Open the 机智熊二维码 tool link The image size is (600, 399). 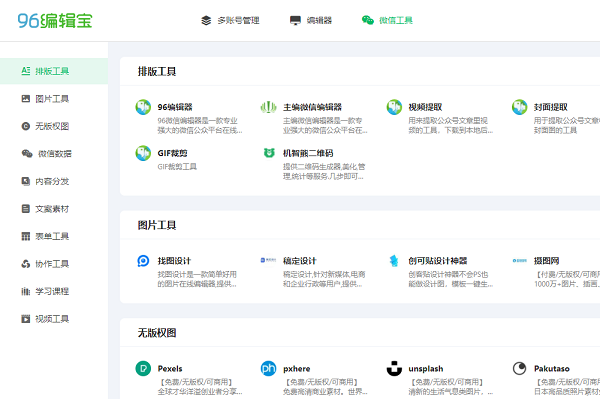pyautogui.click(x=308, y=153)
